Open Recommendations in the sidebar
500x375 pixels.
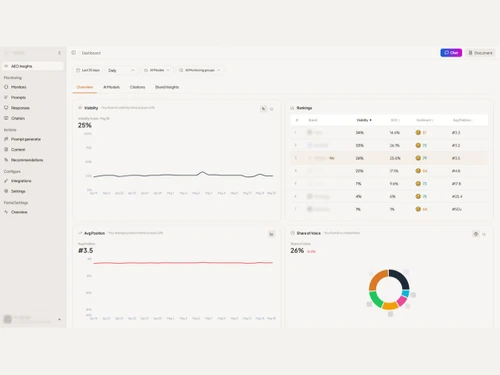point(27,160)
